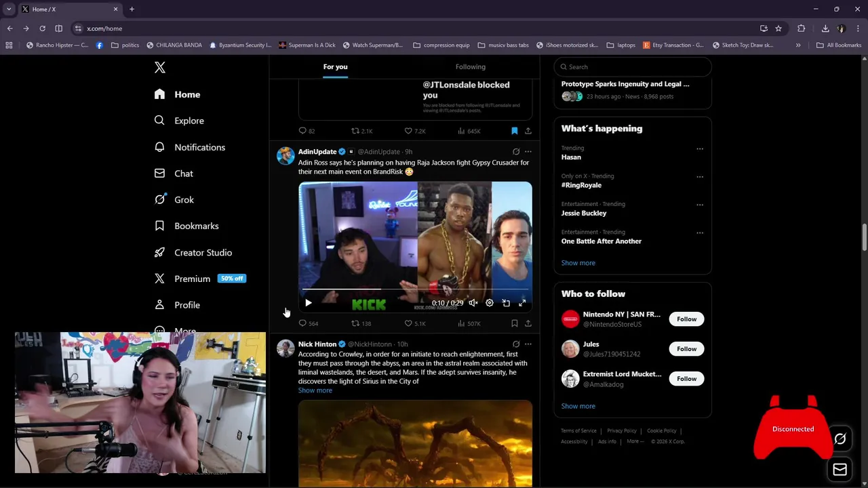Switch to the For you tab
868x488 pixels.
335,66
